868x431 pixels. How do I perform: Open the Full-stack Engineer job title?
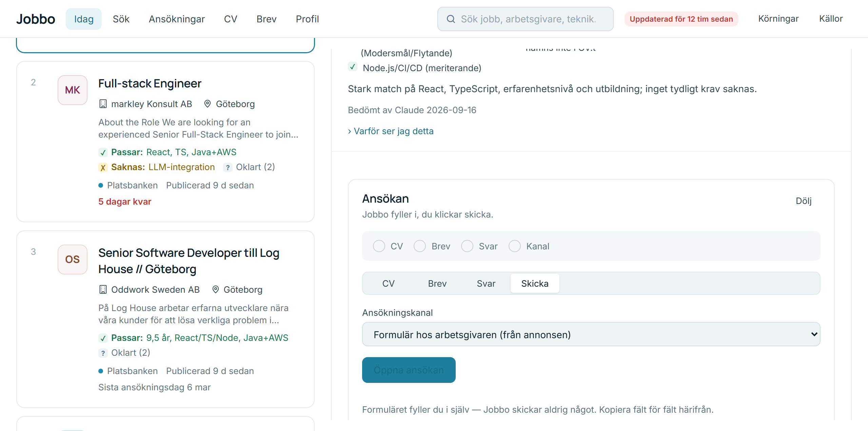click(150, 83)
